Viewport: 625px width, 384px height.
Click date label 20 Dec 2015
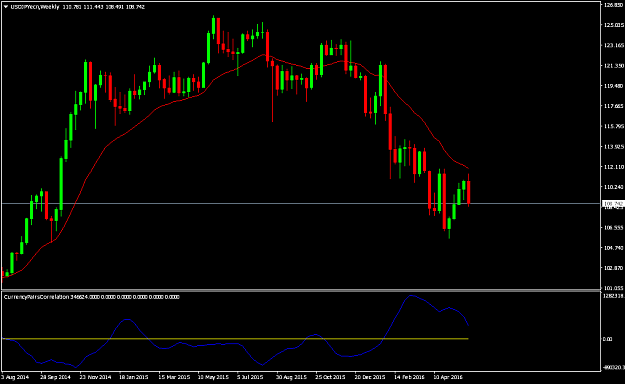point(370,377)
